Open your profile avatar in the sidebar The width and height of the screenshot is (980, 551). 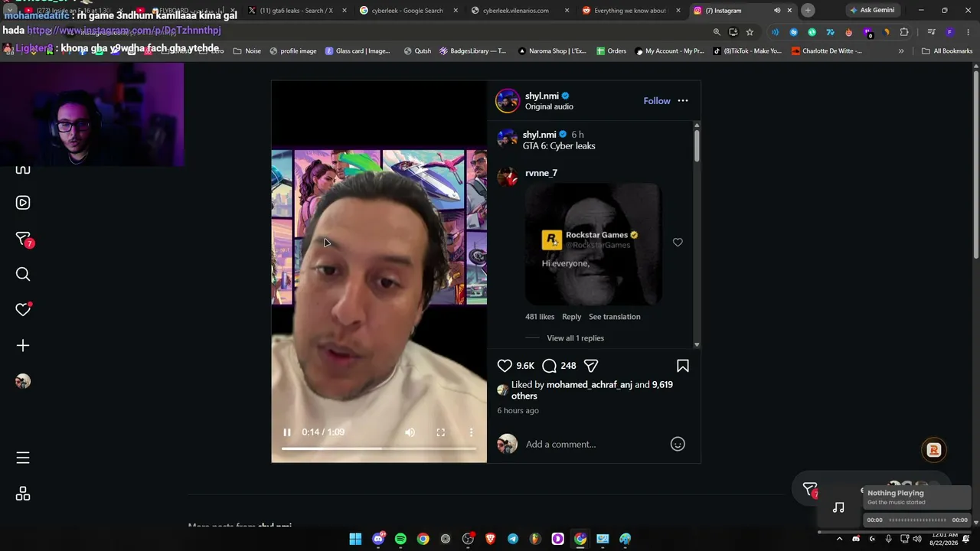pos(23,381)
